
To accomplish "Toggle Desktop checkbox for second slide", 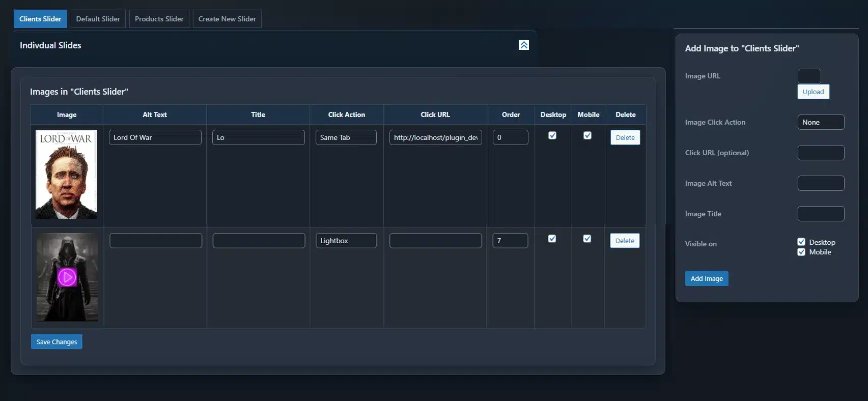I will click(552, 239).
